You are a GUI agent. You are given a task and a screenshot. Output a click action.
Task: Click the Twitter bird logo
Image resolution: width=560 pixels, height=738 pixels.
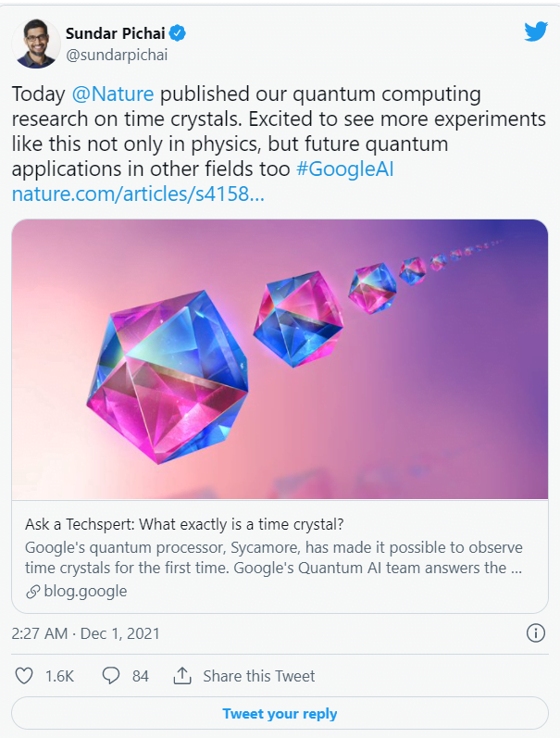click(x=536, y=31)
